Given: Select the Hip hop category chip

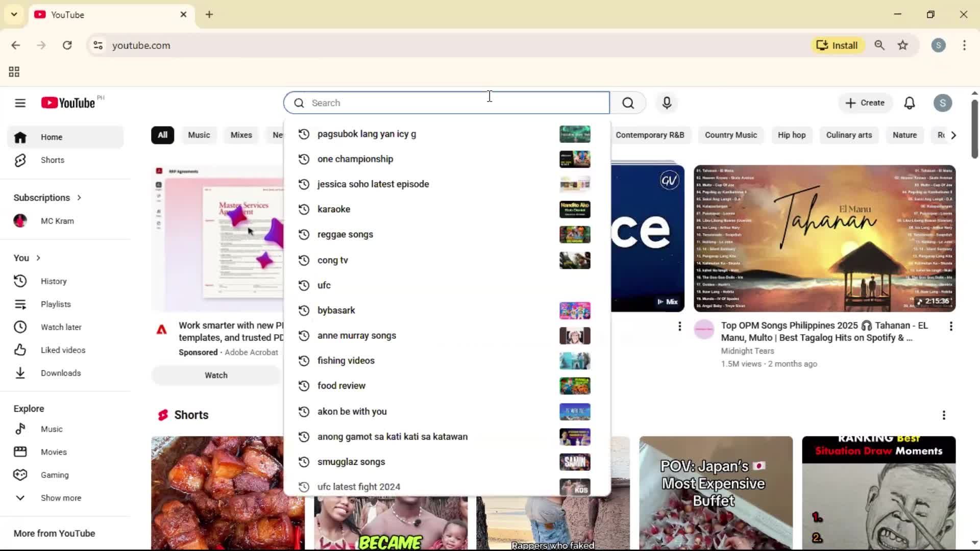Looking at the screenshot, I should (792, 135).
